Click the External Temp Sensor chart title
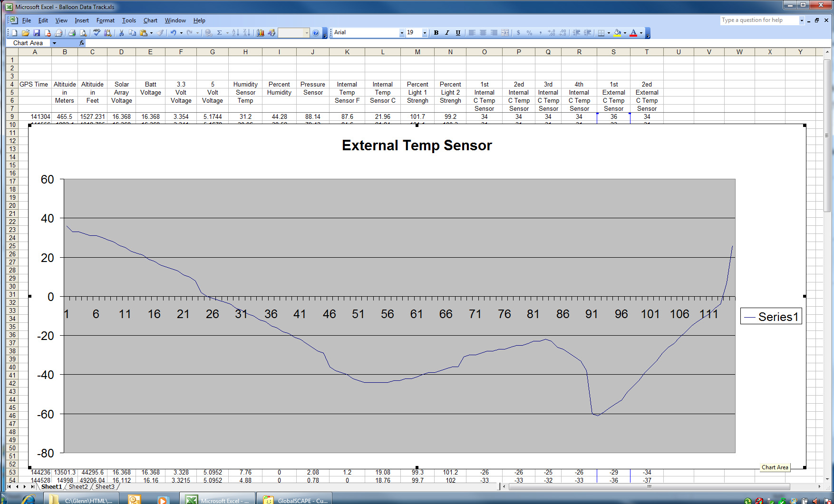834x504 pixels. coord(417,145)
